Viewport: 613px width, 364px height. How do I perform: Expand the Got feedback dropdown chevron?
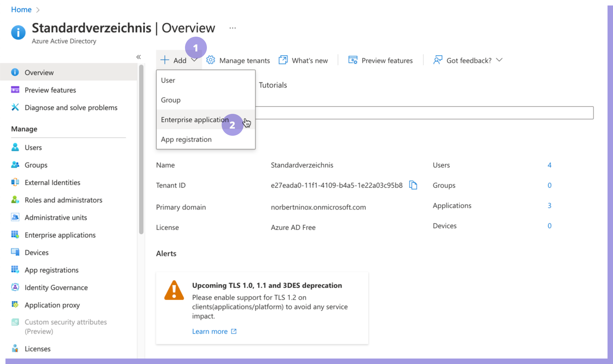tap(499, 60)
